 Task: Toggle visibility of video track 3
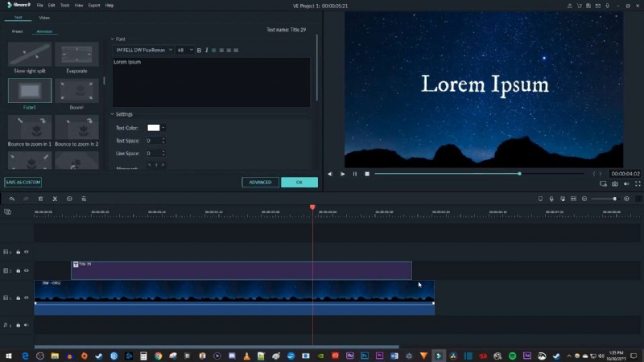click(x=27, y=252)
